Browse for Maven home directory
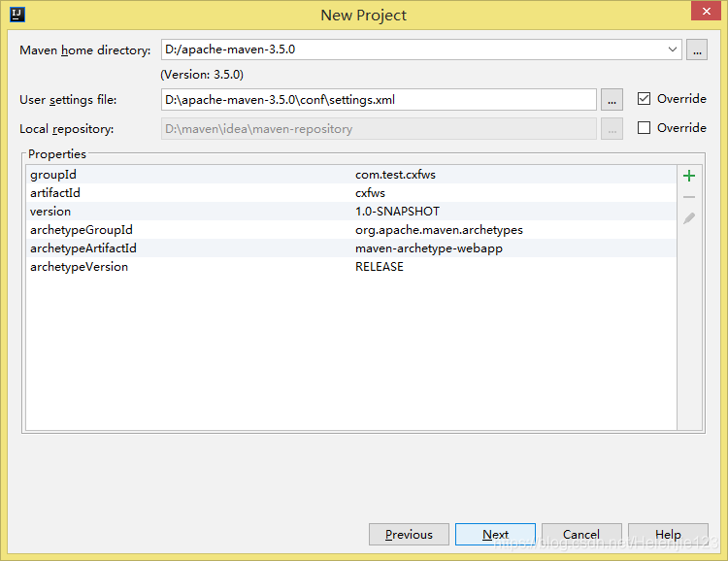Image resolution: width=728 pixels, height=561 pixels. coord(697,49)
